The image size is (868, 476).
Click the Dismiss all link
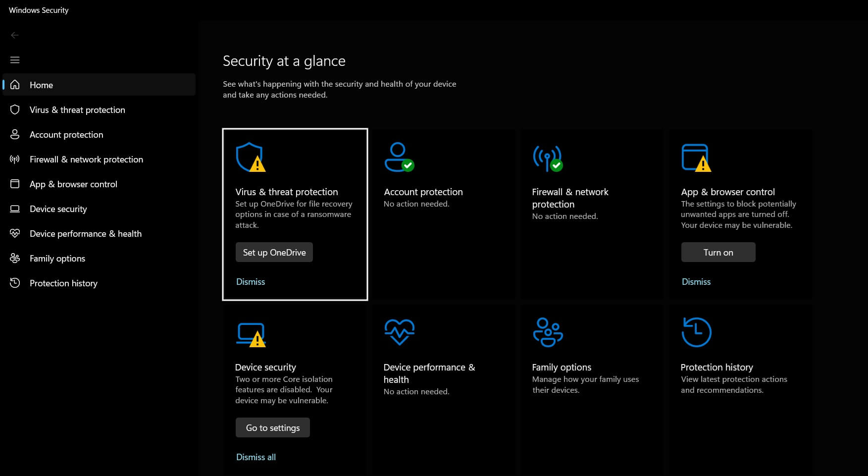(255, 457)
